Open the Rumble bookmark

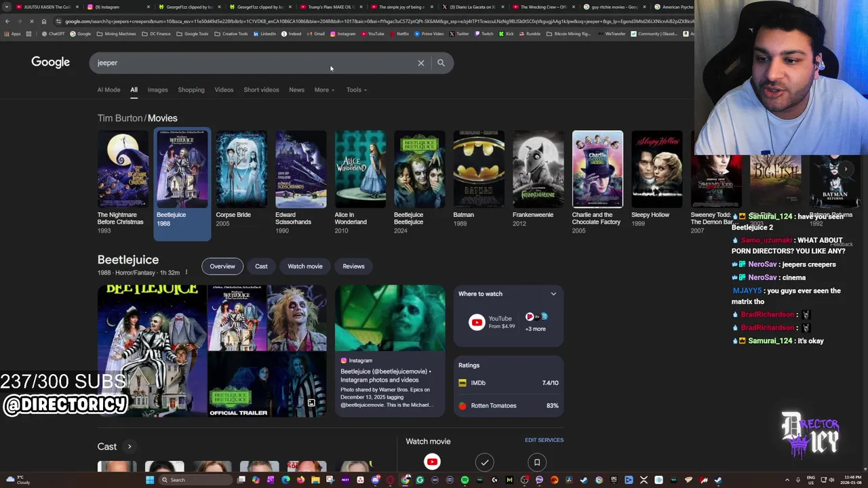(x=530, y=34)
